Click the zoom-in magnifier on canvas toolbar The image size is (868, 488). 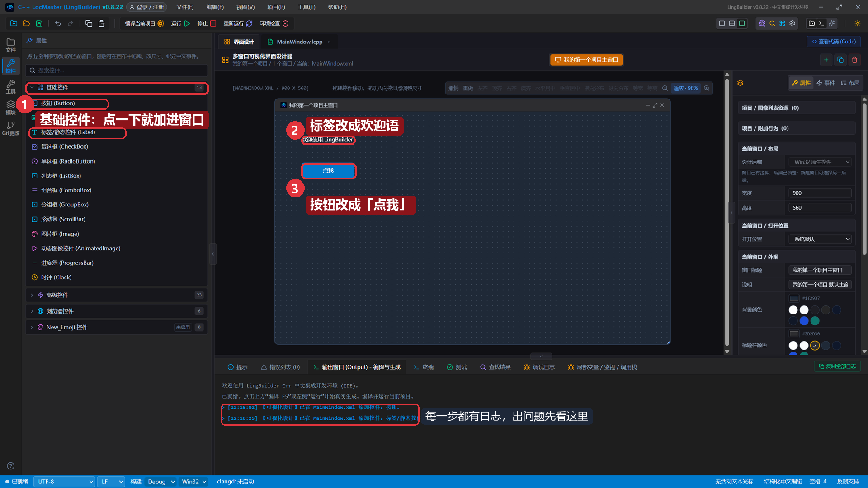click(707, 88)
